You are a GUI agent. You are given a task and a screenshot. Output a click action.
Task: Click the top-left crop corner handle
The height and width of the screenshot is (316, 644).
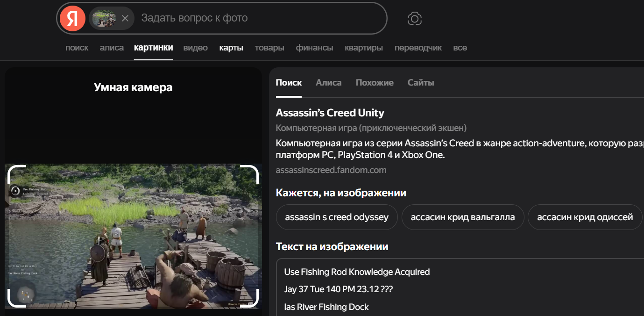16,173
